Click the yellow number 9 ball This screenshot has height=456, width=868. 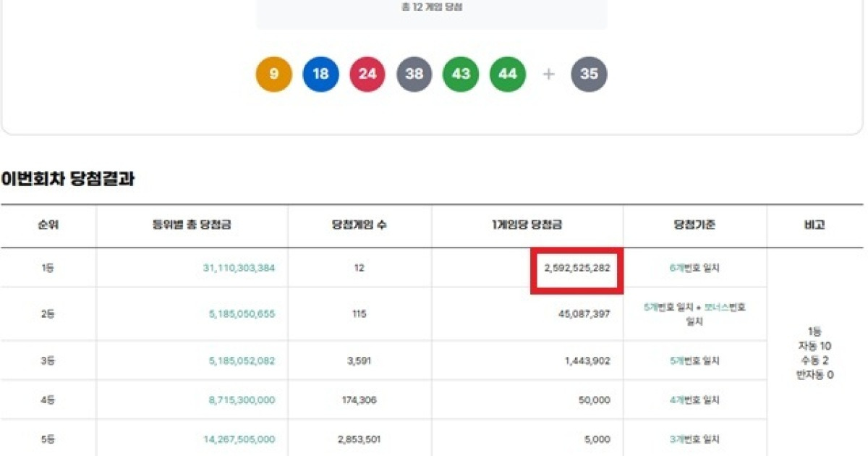coord(273,74)
